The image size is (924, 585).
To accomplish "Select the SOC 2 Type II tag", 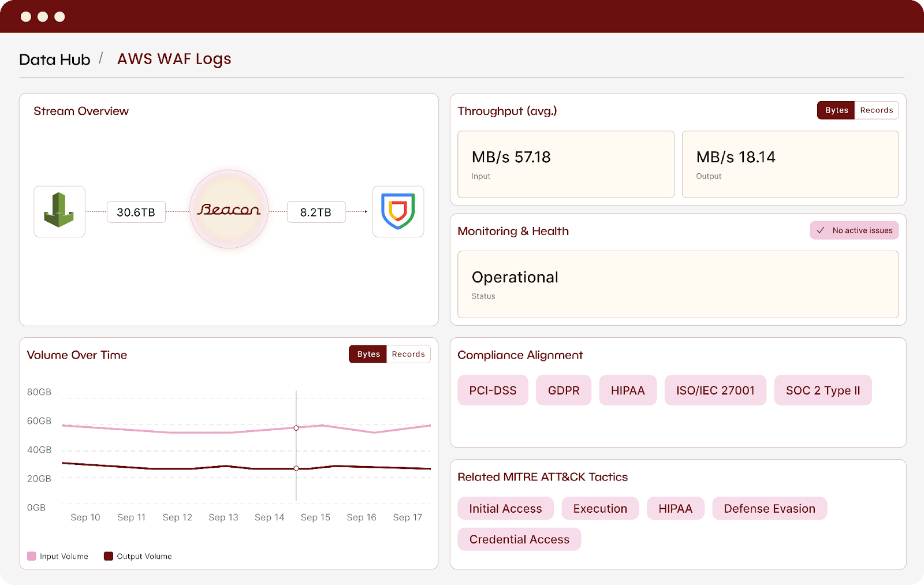I will (x=823, y=390).
